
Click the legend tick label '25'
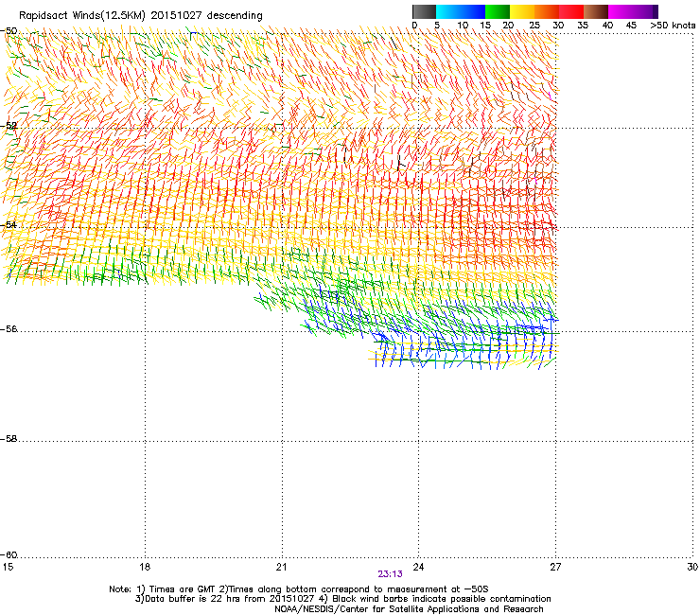[x=534, y=25]
